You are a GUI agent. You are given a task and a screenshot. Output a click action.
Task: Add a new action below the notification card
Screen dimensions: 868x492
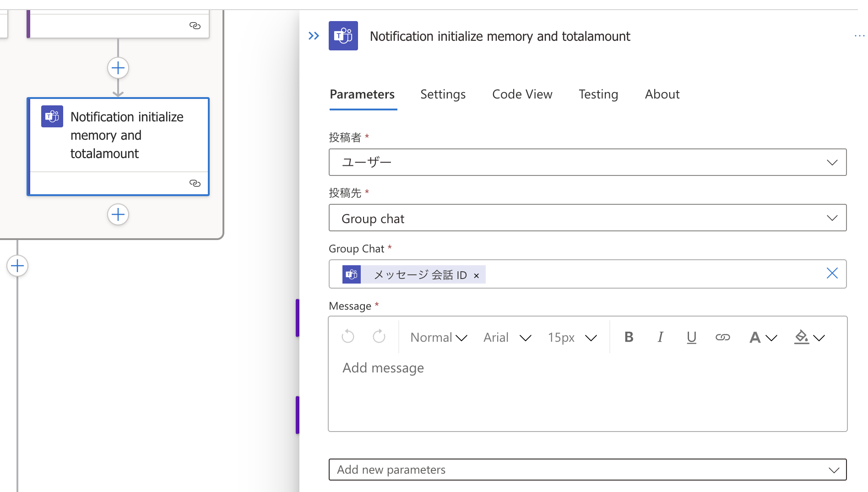pyautogui.click(x=118, y=214)
